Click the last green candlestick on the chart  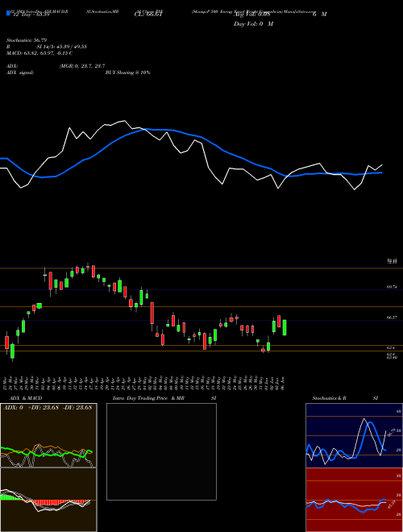click(x=285, y=327)
